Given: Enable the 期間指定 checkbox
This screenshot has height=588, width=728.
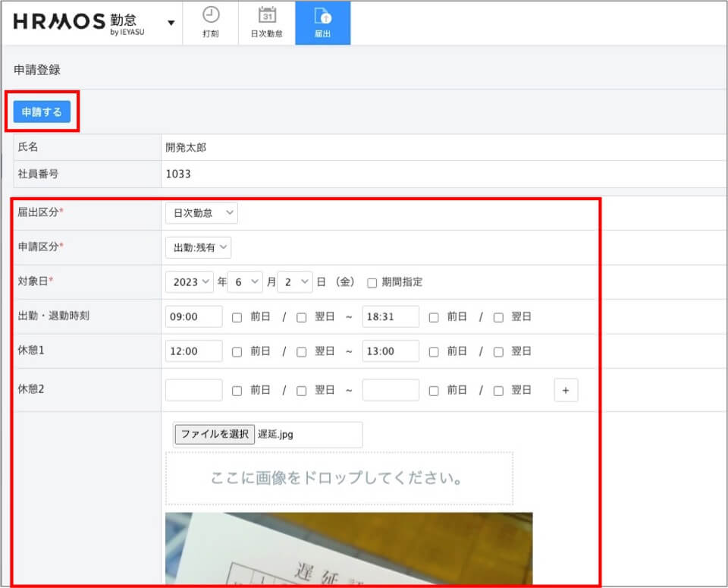Looking at the screenshot, I should pyautogui.click(x=372, y=282).
